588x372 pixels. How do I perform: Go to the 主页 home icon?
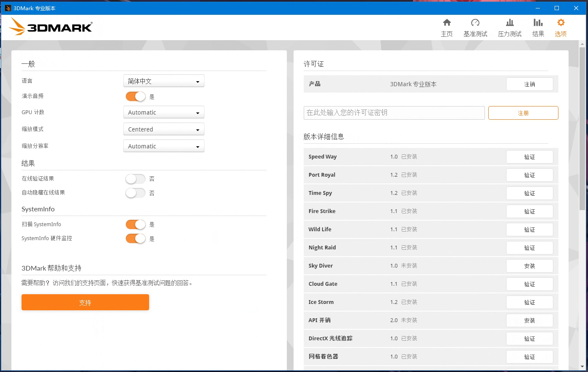click(446, 23)
